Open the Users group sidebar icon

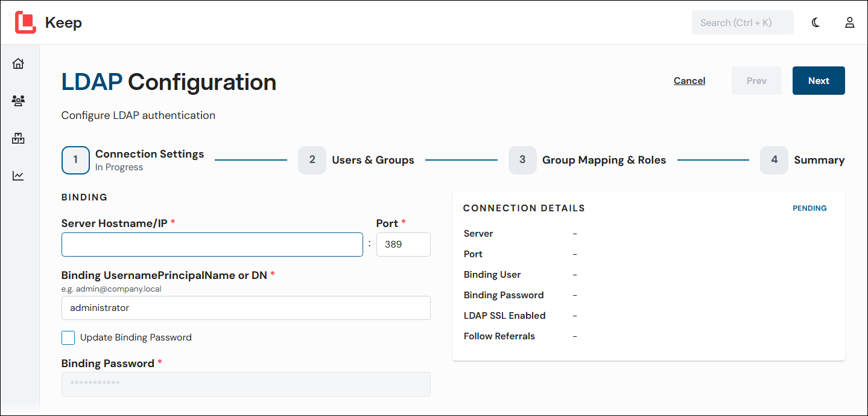tap(18, 101)
